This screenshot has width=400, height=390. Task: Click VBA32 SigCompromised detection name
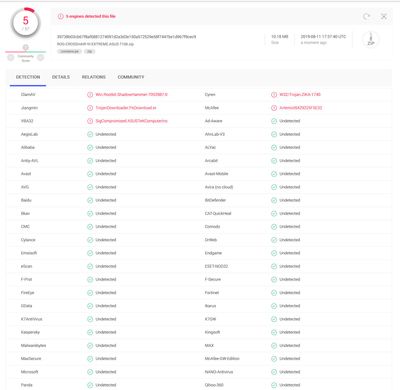[x=131, y=121]
